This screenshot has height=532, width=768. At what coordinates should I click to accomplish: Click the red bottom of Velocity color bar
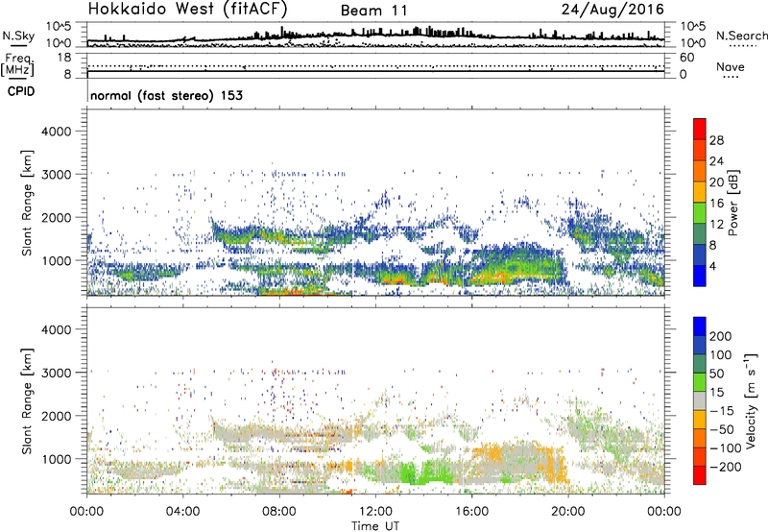point(700,475)
